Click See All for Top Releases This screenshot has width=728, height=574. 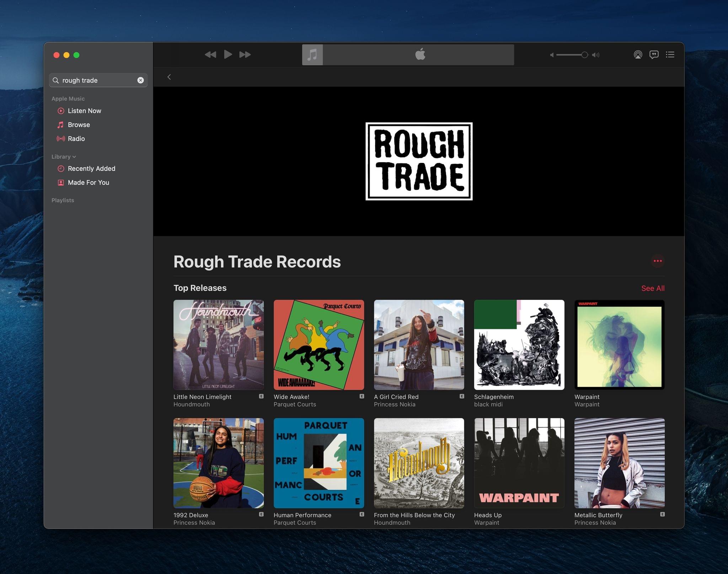coord(653,288)
